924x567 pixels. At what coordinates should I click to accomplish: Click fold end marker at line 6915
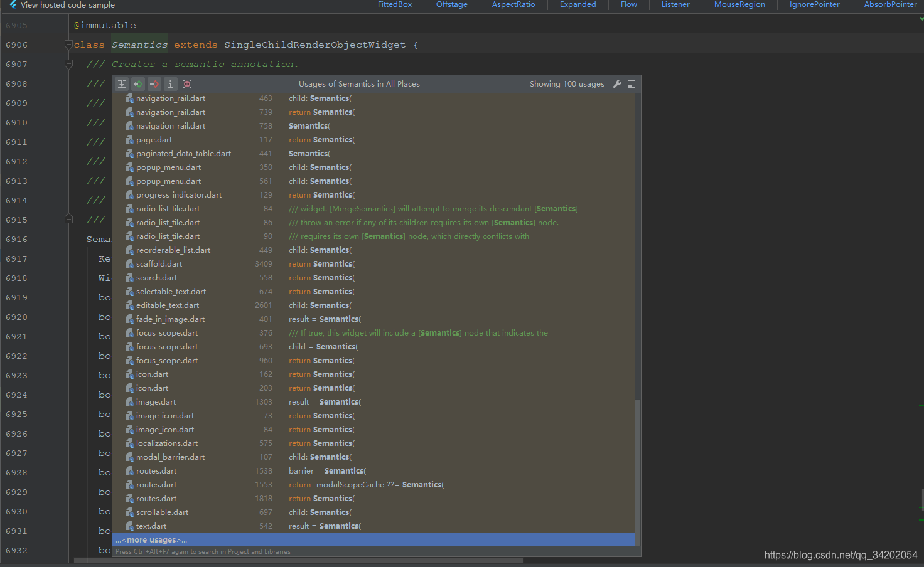tap(68, 219)
